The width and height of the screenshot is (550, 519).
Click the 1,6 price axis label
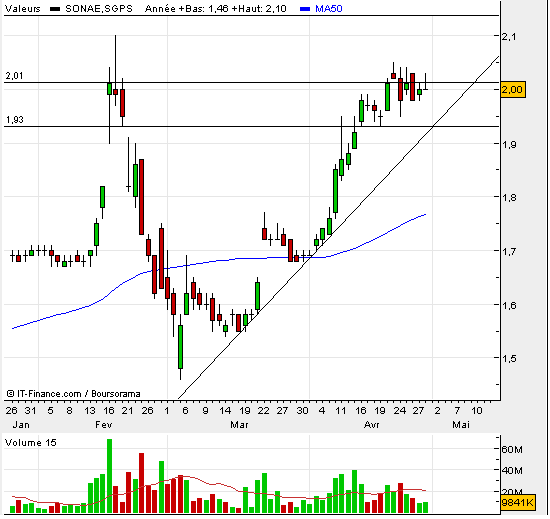point(509,305)
